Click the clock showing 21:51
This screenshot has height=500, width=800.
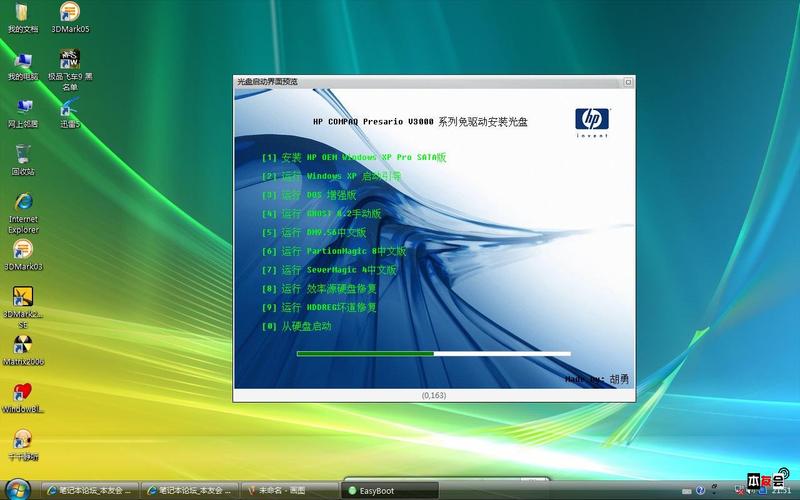coord(781,491)
